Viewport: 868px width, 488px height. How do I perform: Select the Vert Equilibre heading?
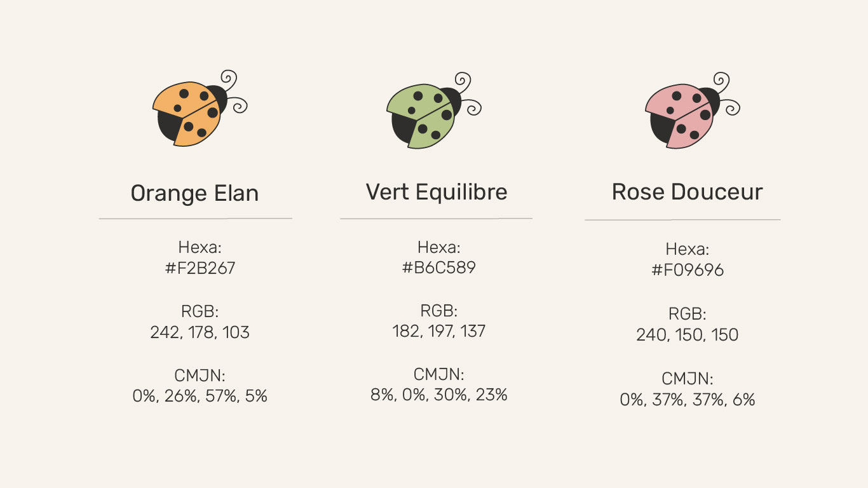pos(437,192)
